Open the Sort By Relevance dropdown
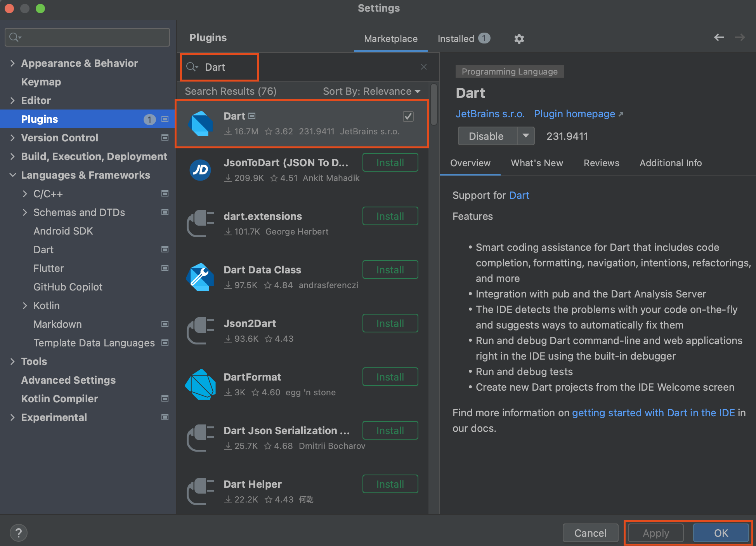756x546 pixels. click(x=372, y=91)
